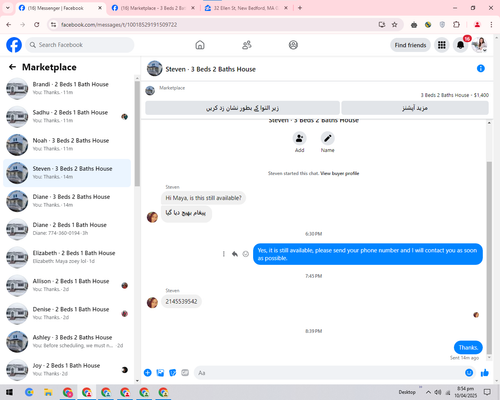This screenshot has height=400, width=500.
Task: Open Allison 2 Beds 1 Bath chat
Action: click(67, 285)
